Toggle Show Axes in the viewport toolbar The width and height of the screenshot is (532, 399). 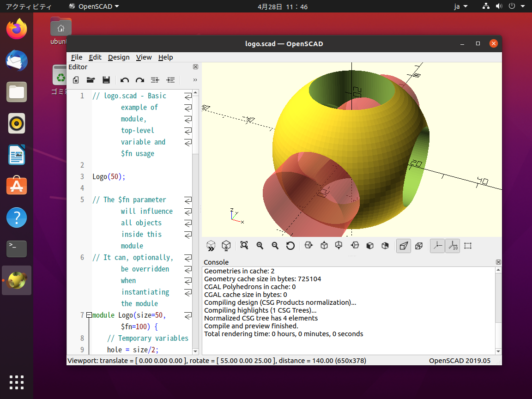(x=437, y=246)
